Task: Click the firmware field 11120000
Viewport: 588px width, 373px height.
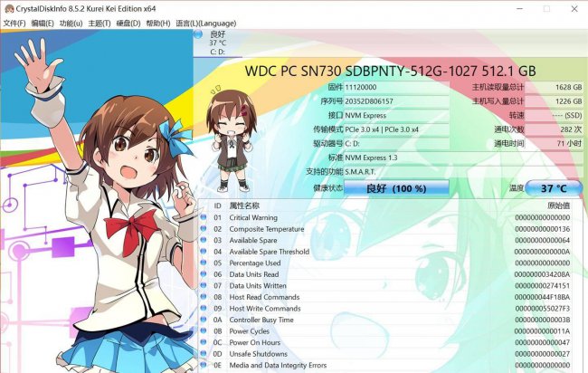Action: [396, 87]
